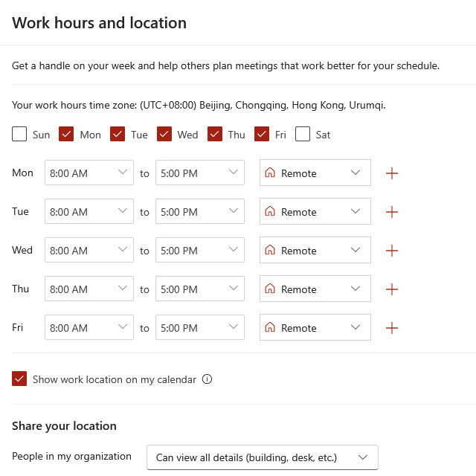
Task: Enable Sunday as a work day
Action: coord(20,135)
